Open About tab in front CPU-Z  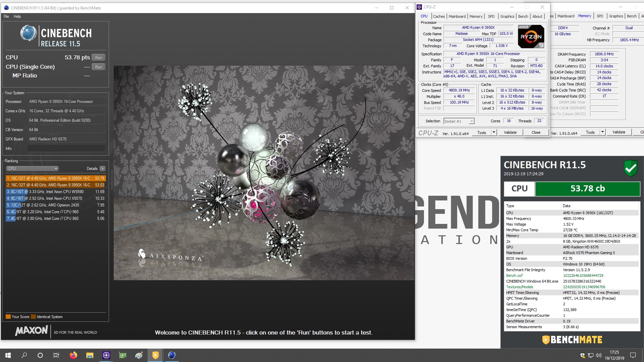(x=537, y=16)
